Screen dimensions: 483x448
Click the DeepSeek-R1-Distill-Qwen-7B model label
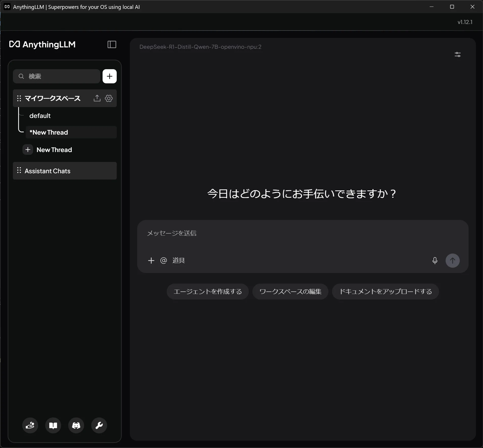point(200,47)
